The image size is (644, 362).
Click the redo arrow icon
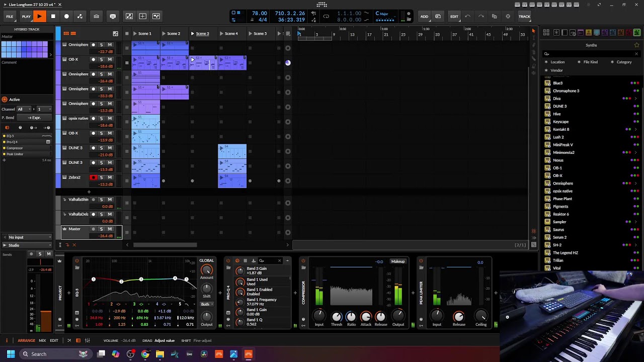pyautogui.click(x=481, y=17)
